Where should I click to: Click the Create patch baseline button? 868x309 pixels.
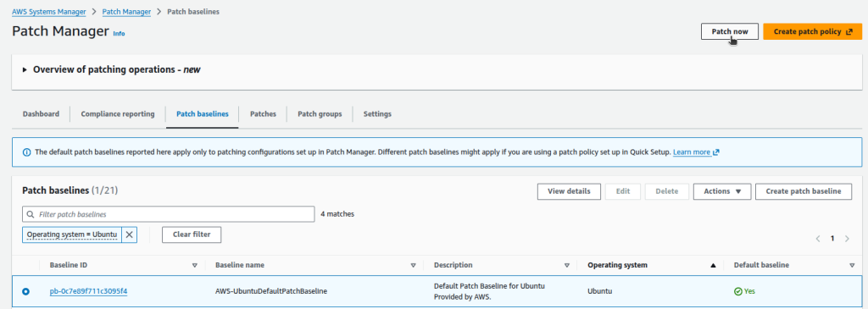coord(804,191)
